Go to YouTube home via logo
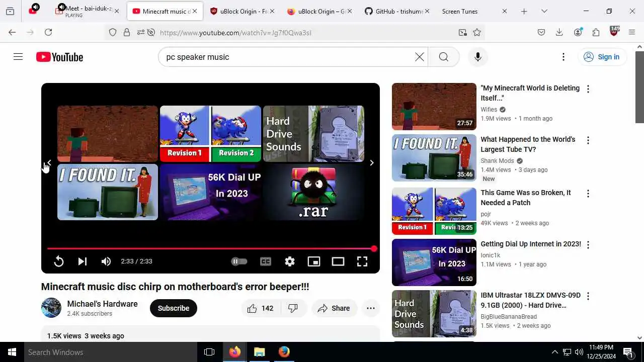Screen dimensions: 644x362 coord(59,57)
